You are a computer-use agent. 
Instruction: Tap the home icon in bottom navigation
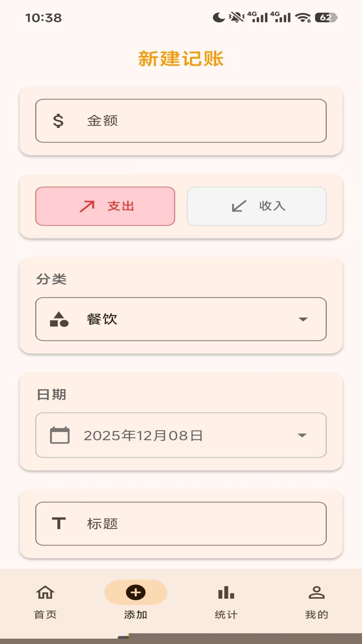(45, 592)
